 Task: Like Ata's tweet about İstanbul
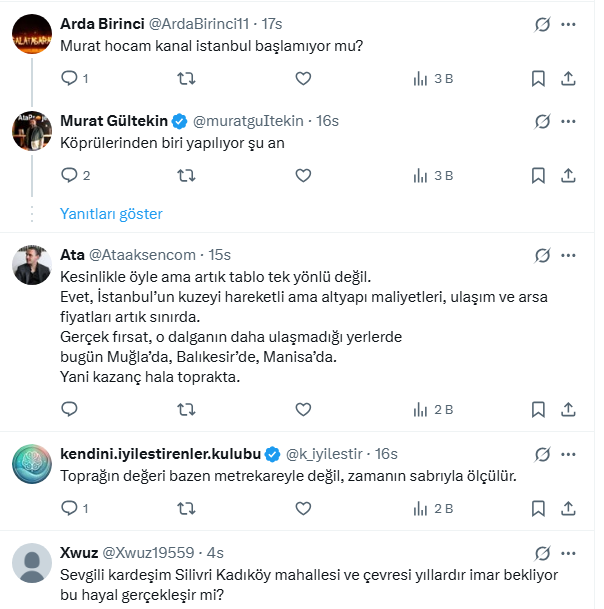[304, 409]
